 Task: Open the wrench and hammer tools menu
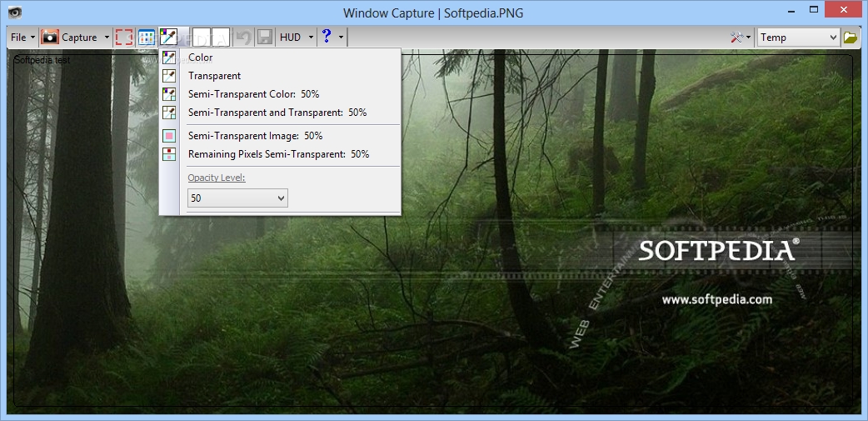(741, 38)
